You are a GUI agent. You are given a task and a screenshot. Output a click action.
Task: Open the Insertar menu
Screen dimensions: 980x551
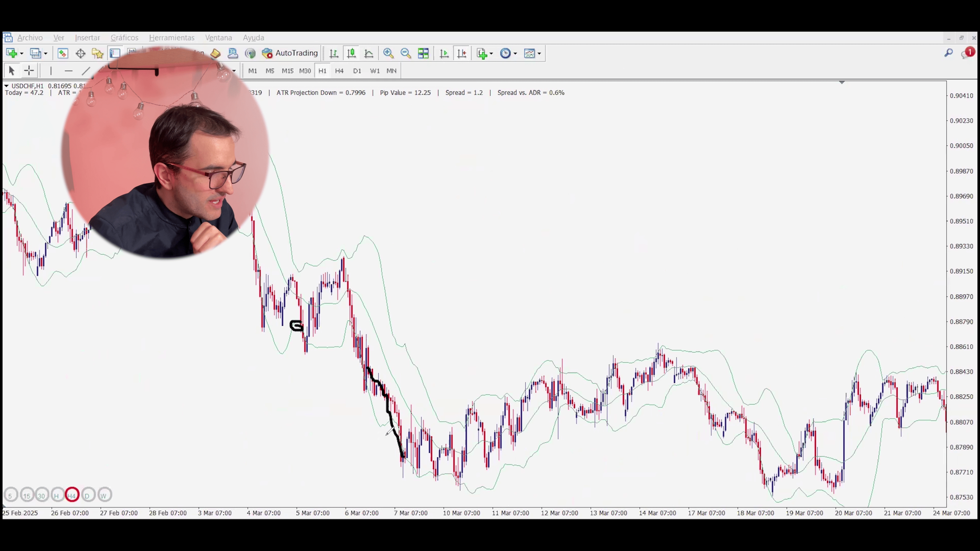point(87,37)
